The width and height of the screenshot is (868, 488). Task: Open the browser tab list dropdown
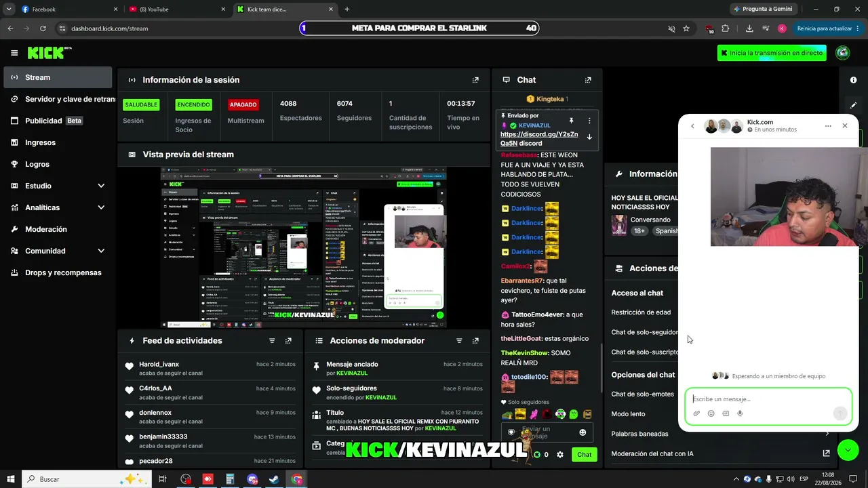coord(9,9)
